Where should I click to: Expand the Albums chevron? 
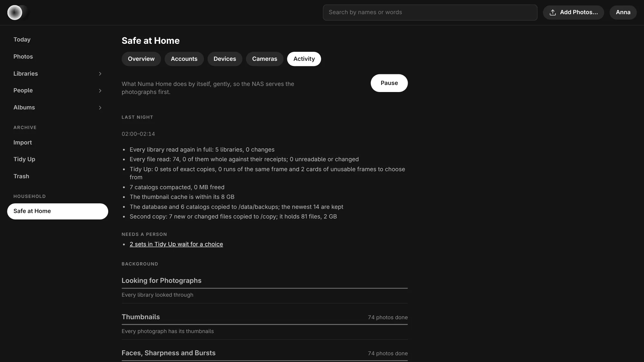[x=100, y=108]
